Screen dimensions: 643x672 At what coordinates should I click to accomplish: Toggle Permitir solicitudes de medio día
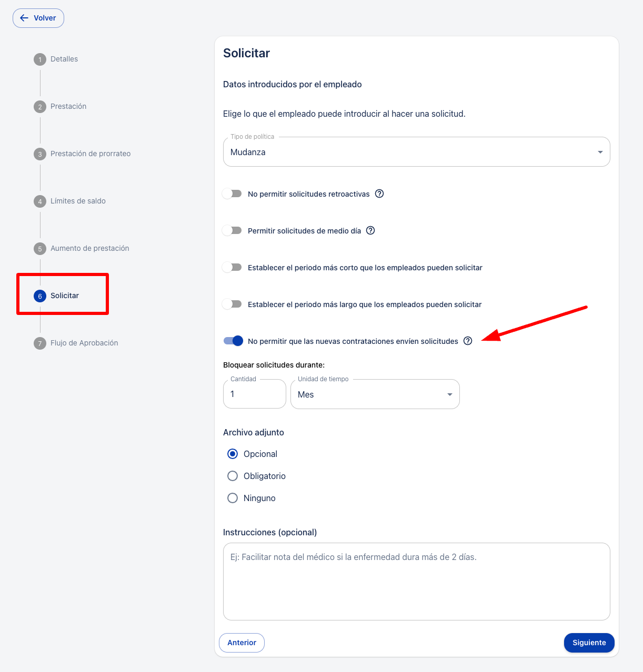pyautogui.click(x=232, y=230)
